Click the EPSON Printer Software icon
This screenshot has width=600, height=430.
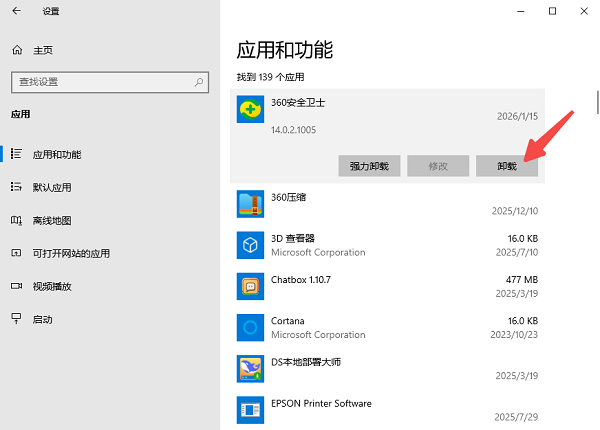(250, 410)
